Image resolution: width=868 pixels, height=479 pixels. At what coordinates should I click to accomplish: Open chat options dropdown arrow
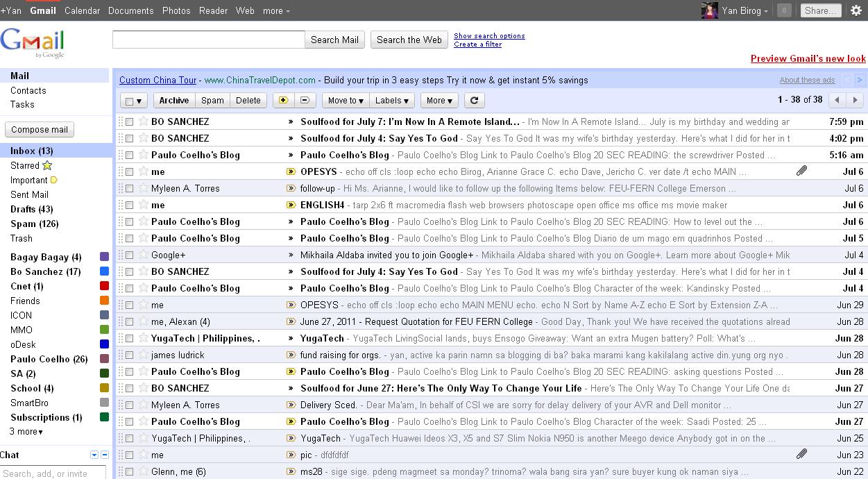[94, 455]
